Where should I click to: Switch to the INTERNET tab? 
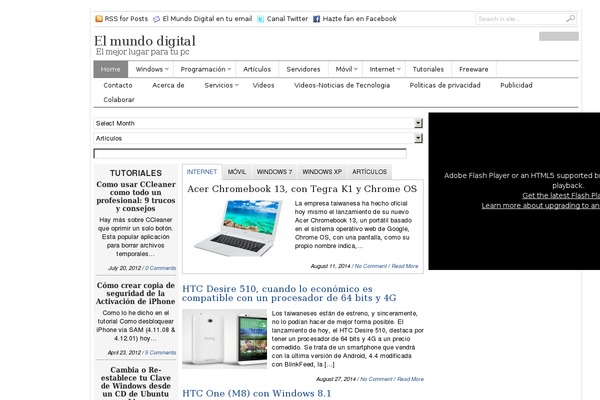point(202,172)
